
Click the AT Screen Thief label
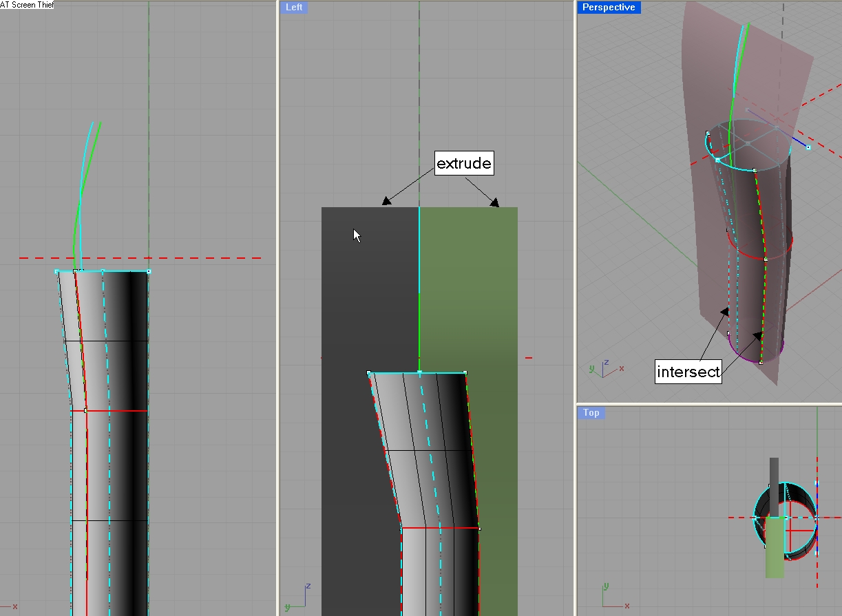coord(27,5)
